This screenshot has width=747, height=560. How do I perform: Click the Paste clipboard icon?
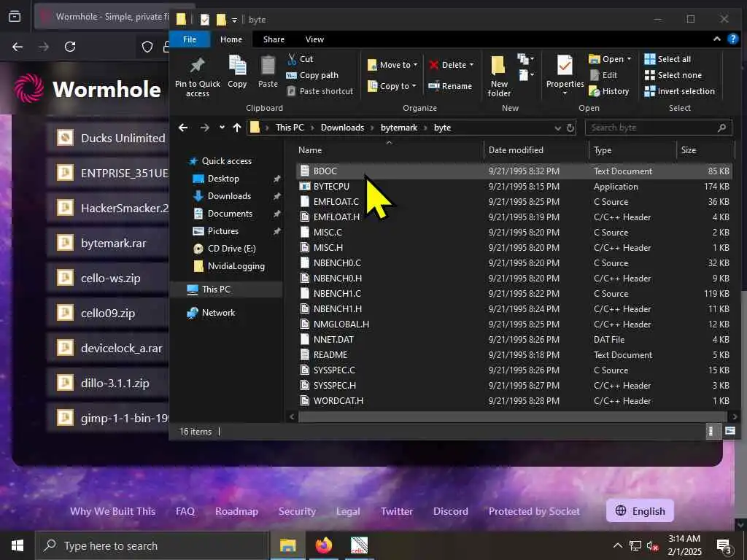268,65
